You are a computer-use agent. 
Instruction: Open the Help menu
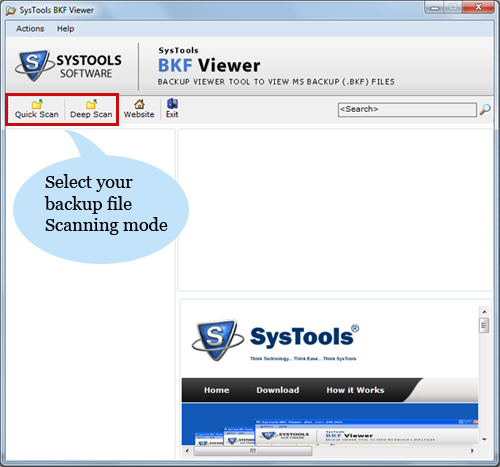point(65,29)
